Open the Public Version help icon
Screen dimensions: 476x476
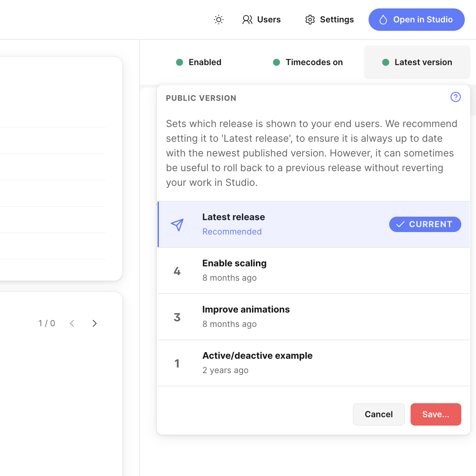coord(455,97)
